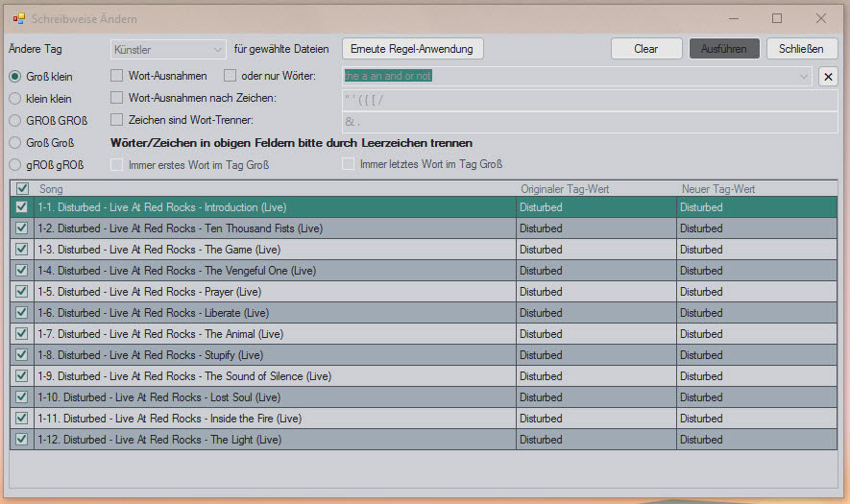Uncheck the 1-6 Liberate row checkbox

(22, 313)
